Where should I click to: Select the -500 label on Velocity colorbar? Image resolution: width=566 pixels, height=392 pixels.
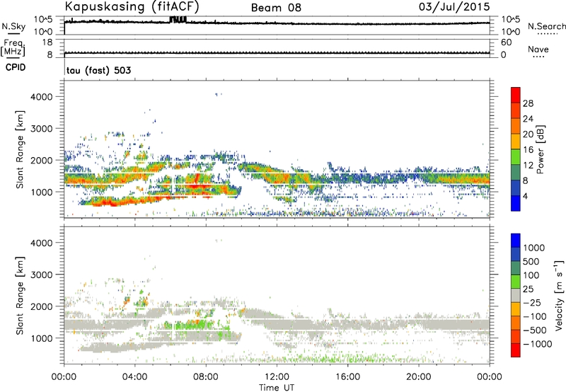tap(535, 330)
